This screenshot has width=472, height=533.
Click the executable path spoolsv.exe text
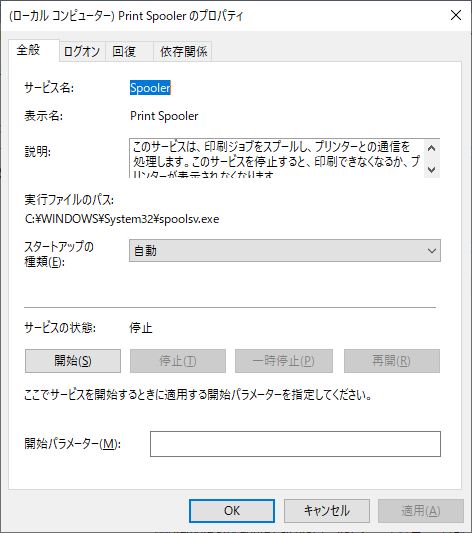(x=122, y=219)
